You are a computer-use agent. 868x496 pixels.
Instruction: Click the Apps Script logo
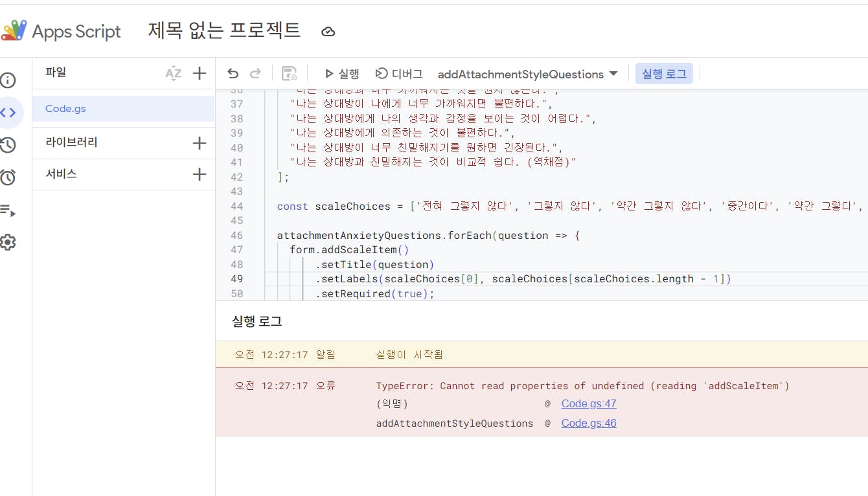click(x=14, y=31)
